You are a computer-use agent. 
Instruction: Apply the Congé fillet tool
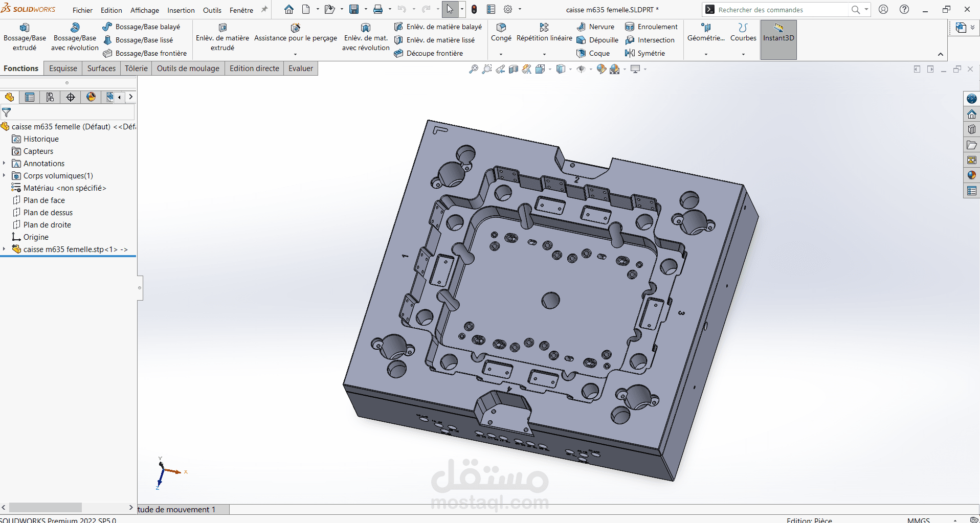tap(501, 32)
